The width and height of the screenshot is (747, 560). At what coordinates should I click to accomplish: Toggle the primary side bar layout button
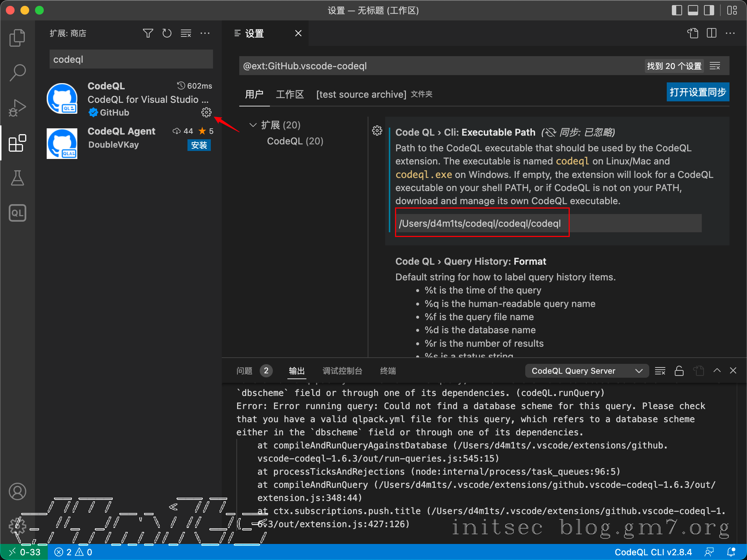pyautogui.click(x=677, y=10)
